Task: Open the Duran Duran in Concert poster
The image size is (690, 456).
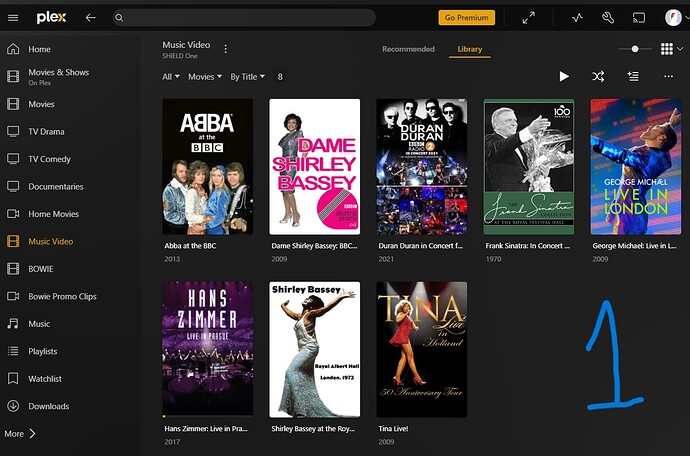Action: tap(422, 166)
